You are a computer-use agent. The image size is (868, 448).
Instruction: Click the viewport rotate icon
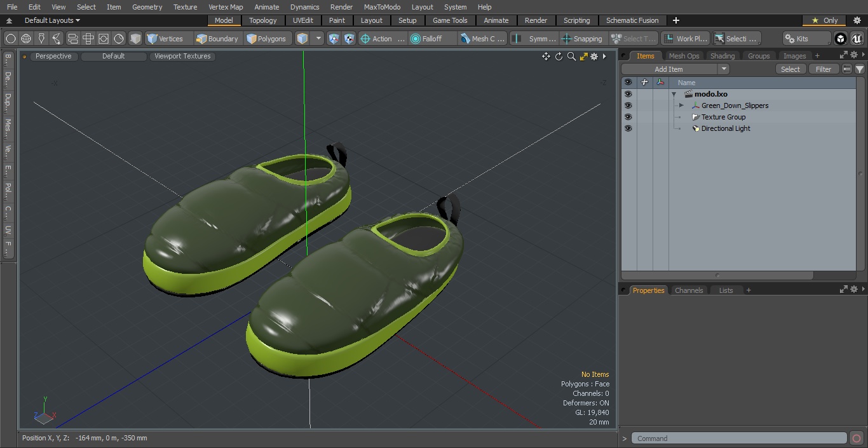pos(559,57)
